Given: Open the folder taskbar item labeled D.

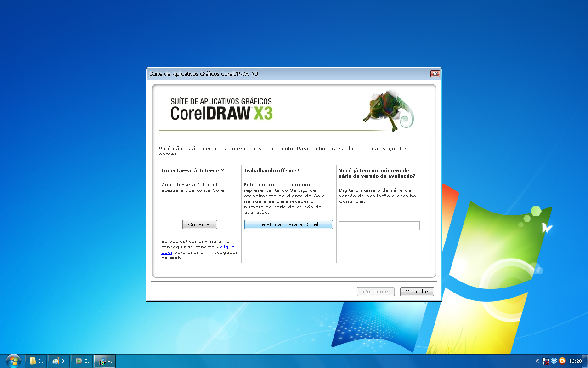Looking at the screenshot, I should coord(36,361).
